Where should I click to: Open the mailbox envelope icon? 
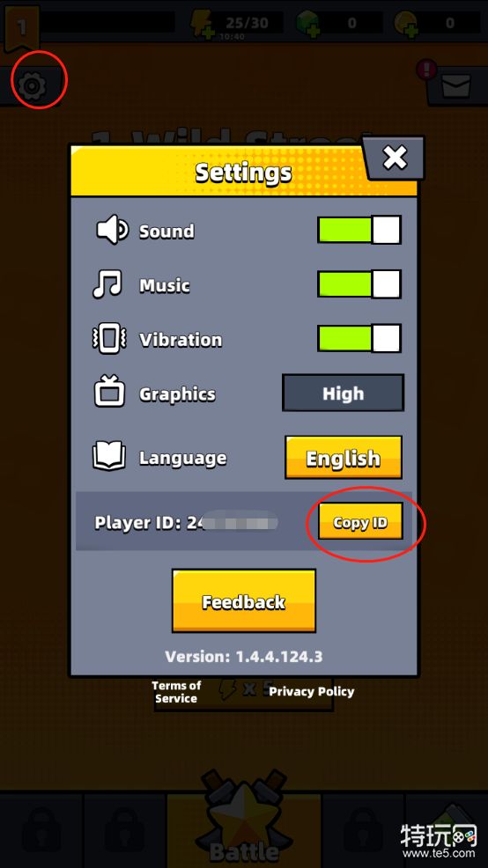[x=456, y=86]
